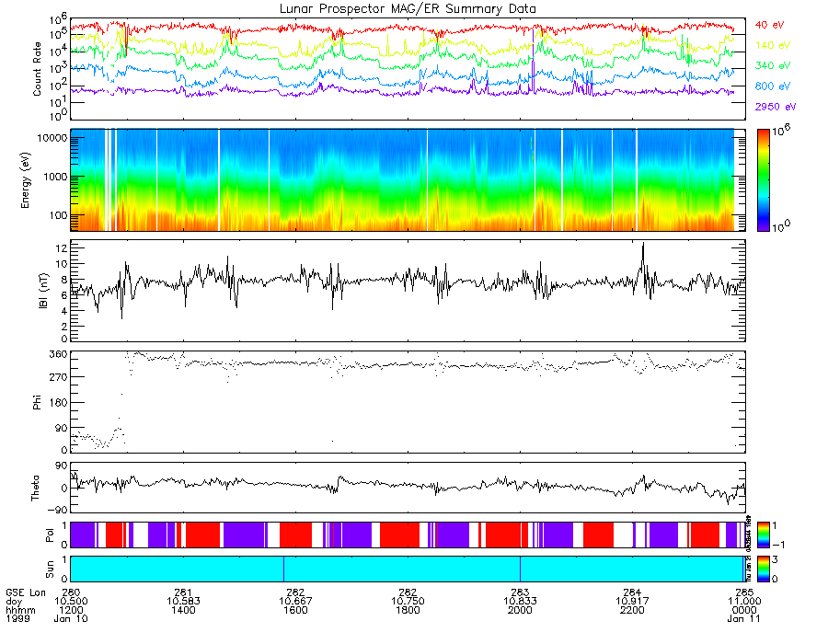Click the '360' tick on the Phi axis
Screen dimensions: 828x644
click(58, 354)
